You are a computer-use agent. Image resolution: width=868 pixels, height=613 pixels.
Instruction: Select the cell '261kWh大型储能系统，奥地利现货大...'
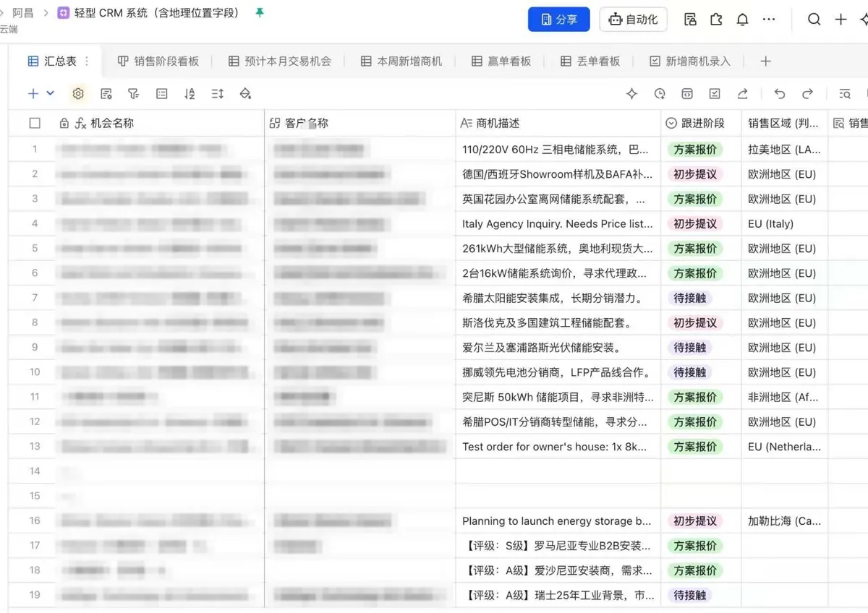pos(558,249)
